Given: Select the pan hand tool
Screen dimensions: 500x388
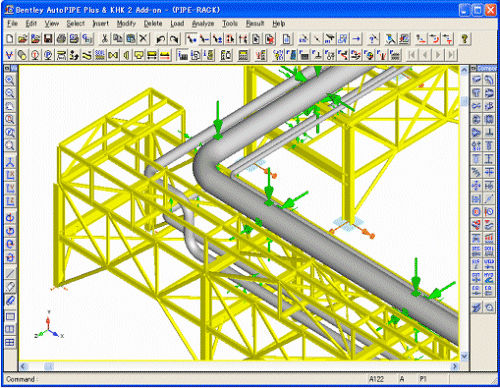Looking at the screenshot, I should pyautogui.click(x=10, y=107).
